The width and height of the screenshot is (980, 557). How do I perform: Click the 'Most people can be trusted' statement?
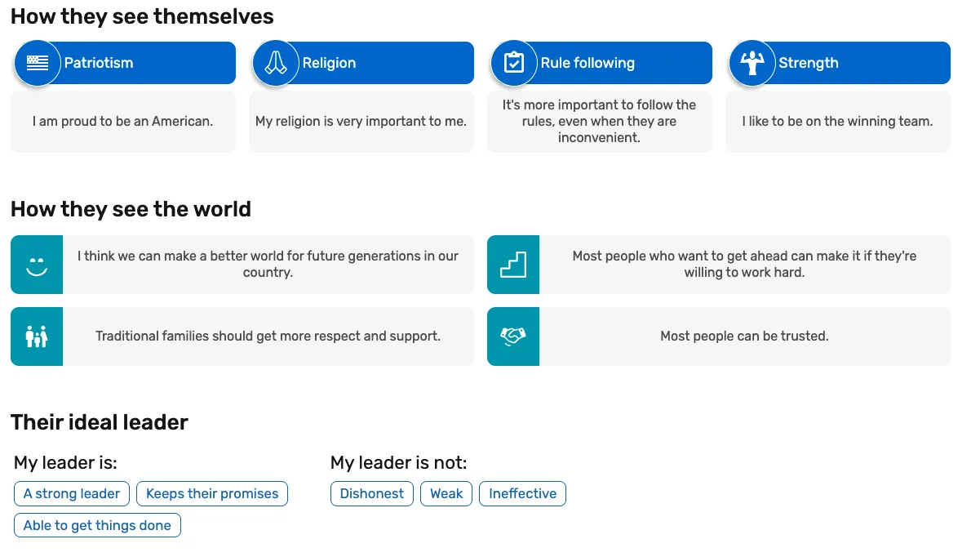pos(744,336)
